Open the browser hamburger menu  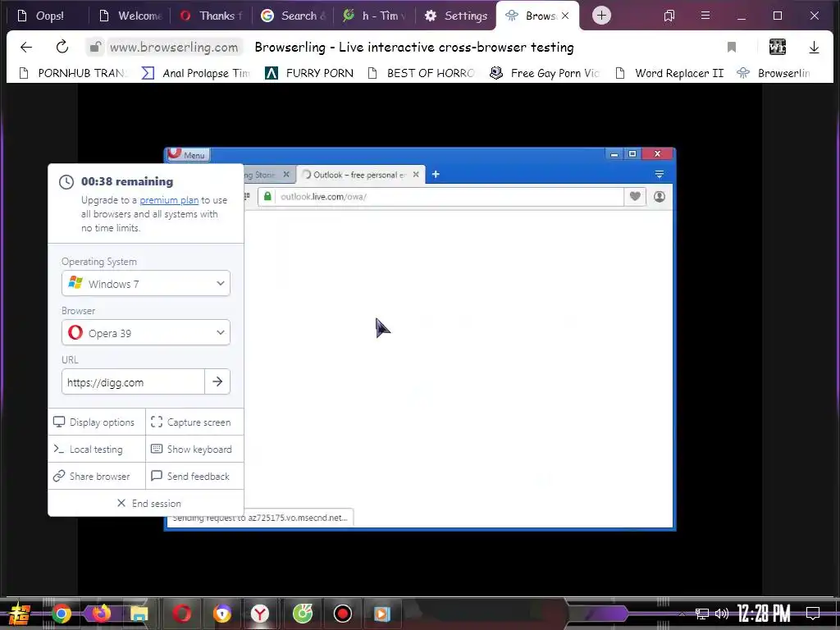pyautogui.click(x=705, y=16)
